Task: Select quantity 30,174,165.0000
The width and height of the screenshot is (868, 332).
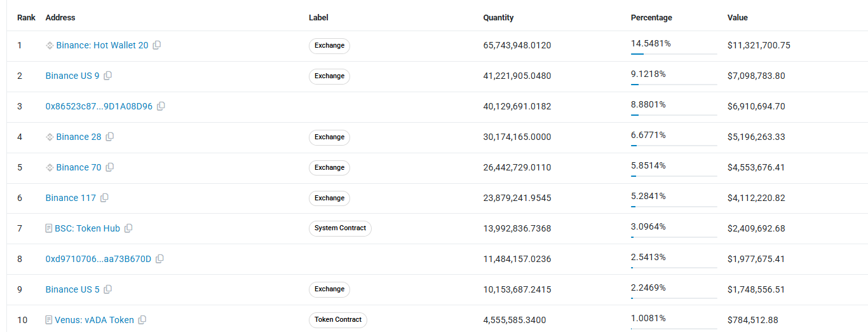Action: [517, 137]
